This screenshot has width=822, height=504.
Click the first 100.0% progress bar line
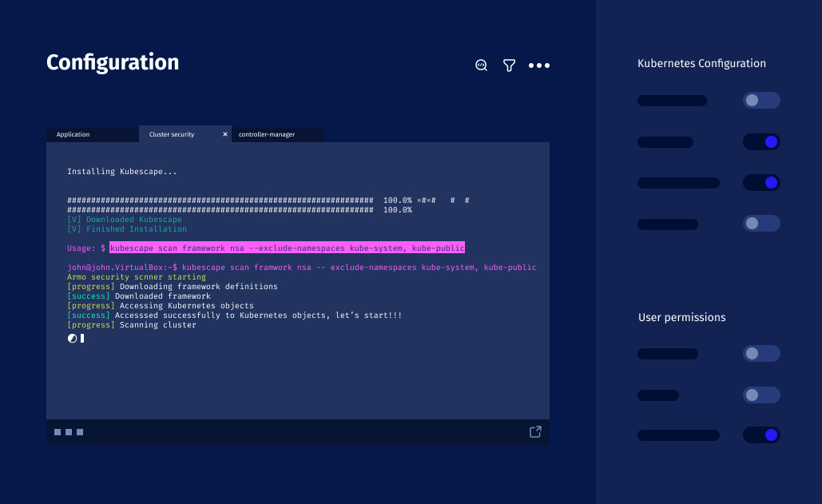point(268,200)
